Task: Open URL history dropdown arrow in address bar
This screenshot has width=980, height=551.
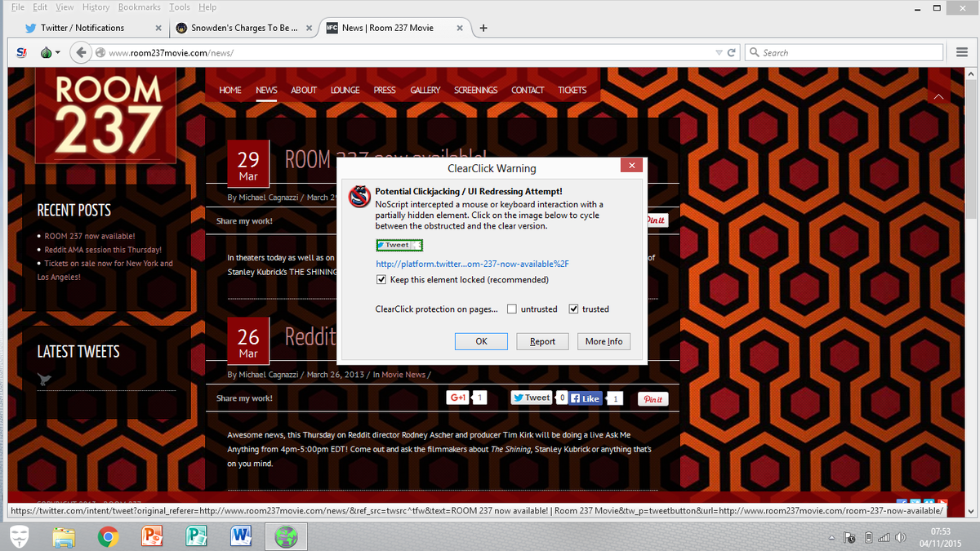Action: tap(719, 53)
